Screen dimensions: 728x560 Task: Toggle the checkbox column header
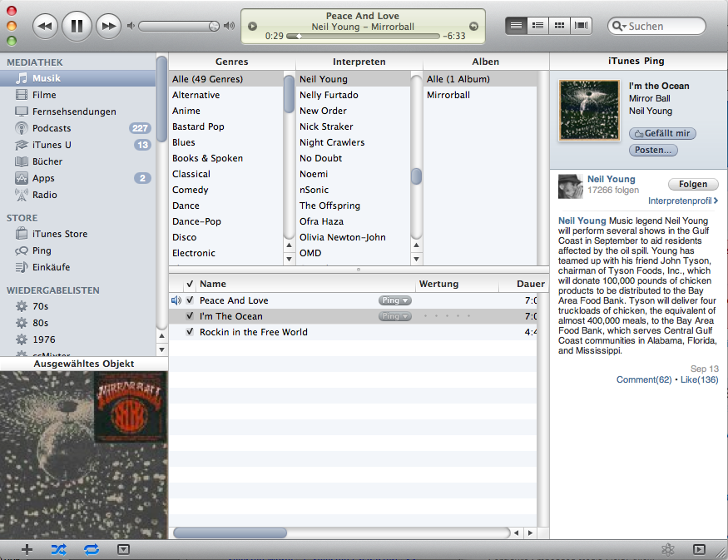tap(190, 284)
